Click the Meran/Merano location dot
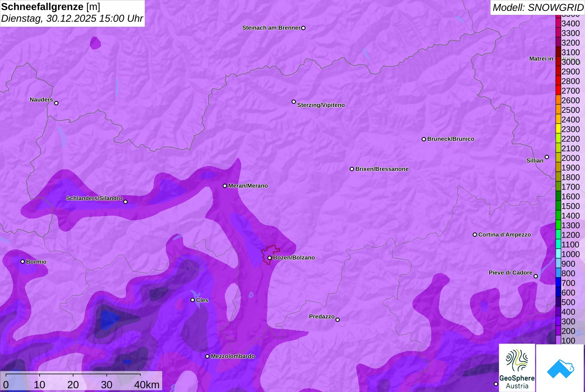585x392 pixels. [225, 186]
